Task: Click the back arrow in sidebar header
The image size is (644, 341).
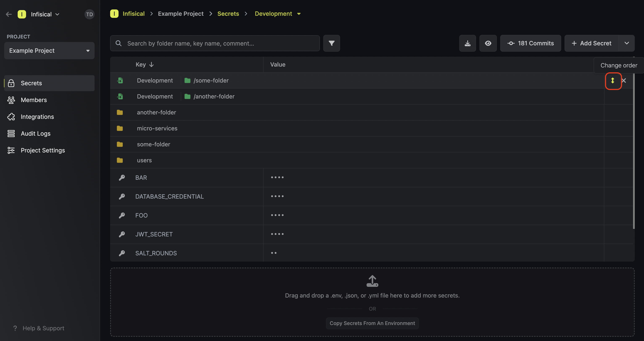Action: click(x=9, y=14)
